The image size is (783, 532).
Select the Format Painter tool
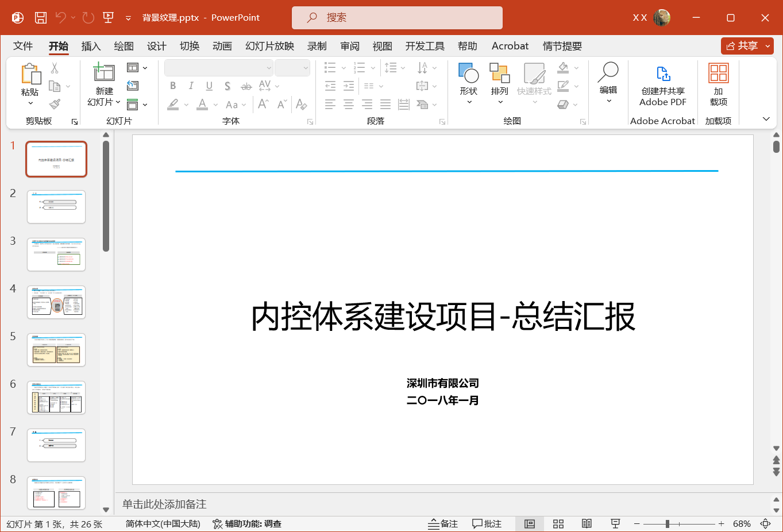tap(55, 103)
